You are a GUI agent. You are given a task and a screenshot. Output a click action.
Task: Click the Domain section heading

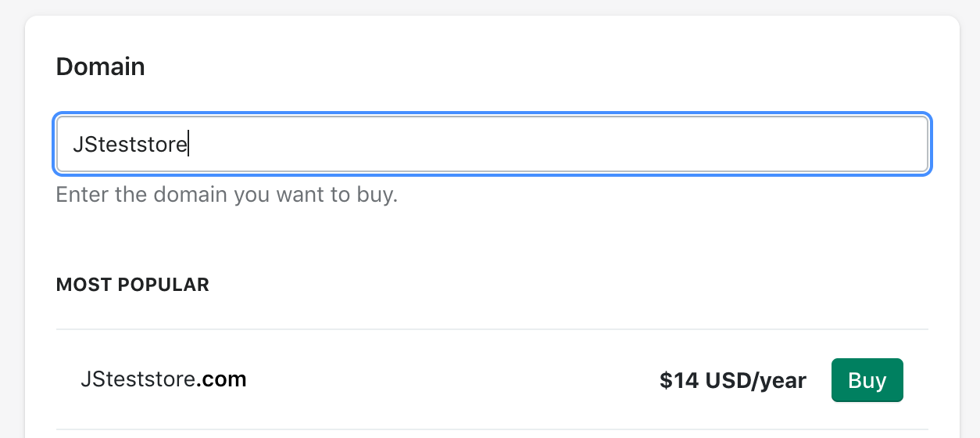(x=100, y=66)
